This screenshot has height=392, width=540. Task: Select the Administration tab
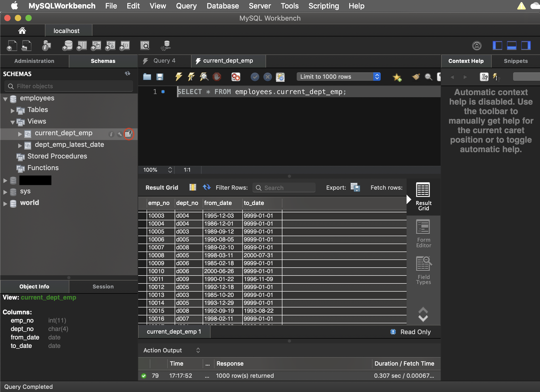click(34, 61)
